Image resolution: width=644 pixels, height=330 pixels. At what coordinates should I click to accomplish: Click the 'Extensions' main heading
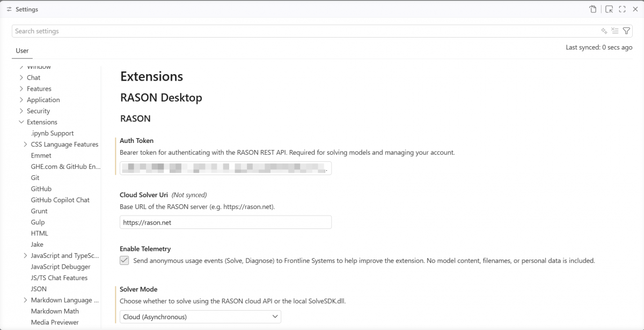pos(151,76)
